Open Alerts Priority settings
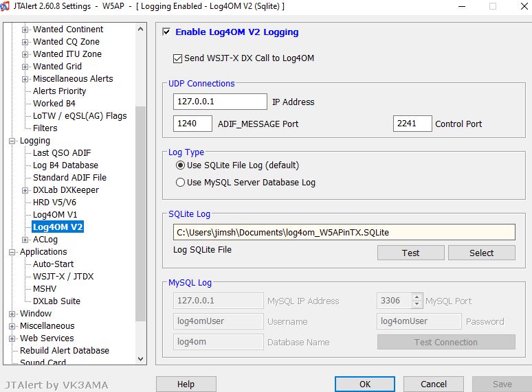Image resolution: width=532 pixels, height=392 pixels. pyautogui.click(x=59, y=91)
